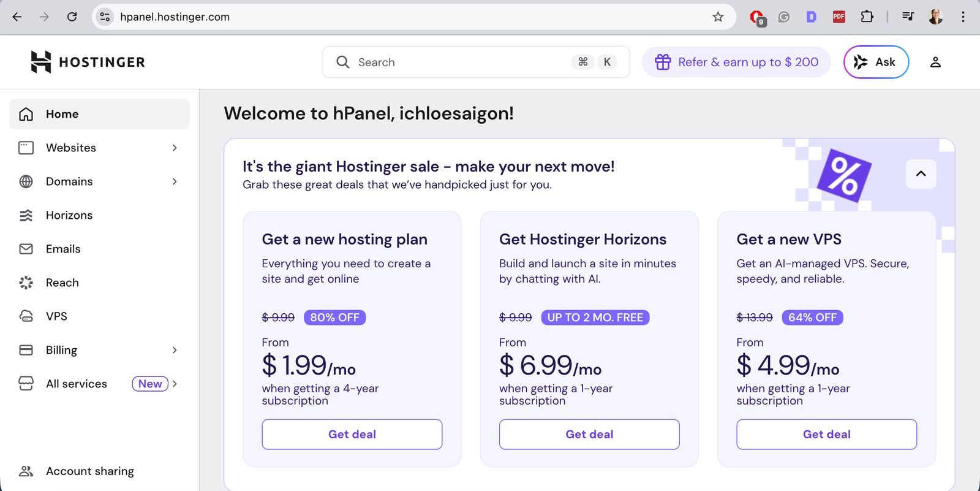Open the user profile icon in header

coord(935,62)
